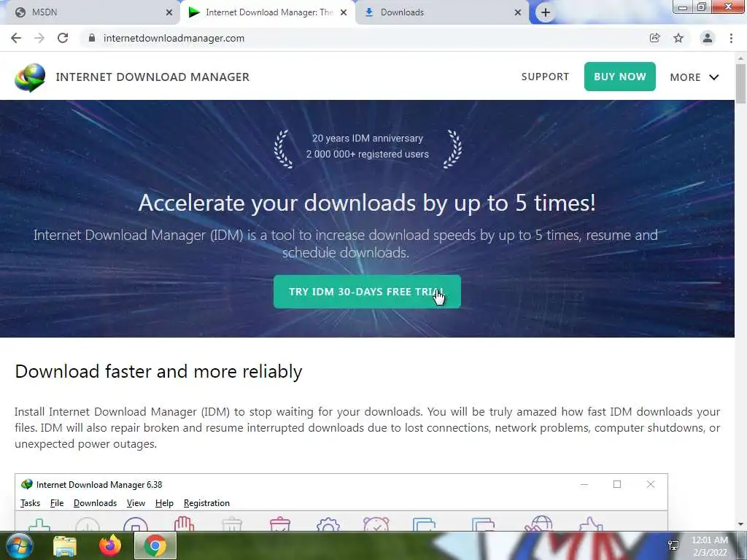The width and height of the screenshot is (747, 560).
Task: Click the File menu in IDM screenshot
Action: [x=57, y=503]
